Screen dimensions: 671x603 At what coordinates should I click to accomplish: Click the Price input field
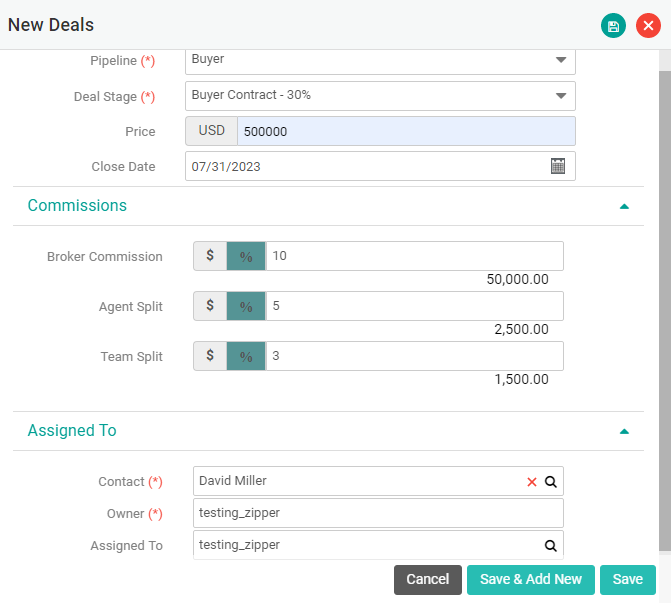405,131
